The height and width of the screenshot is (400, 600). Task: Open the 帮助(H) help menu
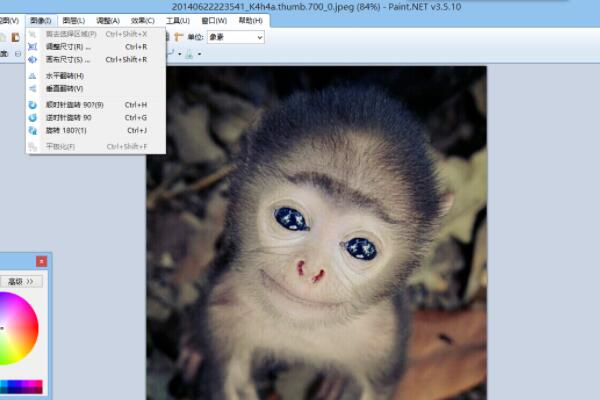point(251,21)
